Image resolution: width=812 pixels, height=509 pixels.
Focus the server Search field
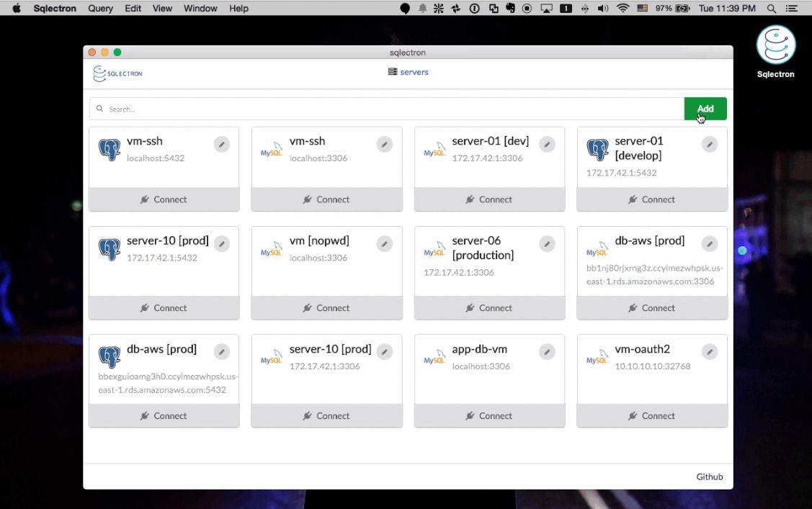point(386,109)
